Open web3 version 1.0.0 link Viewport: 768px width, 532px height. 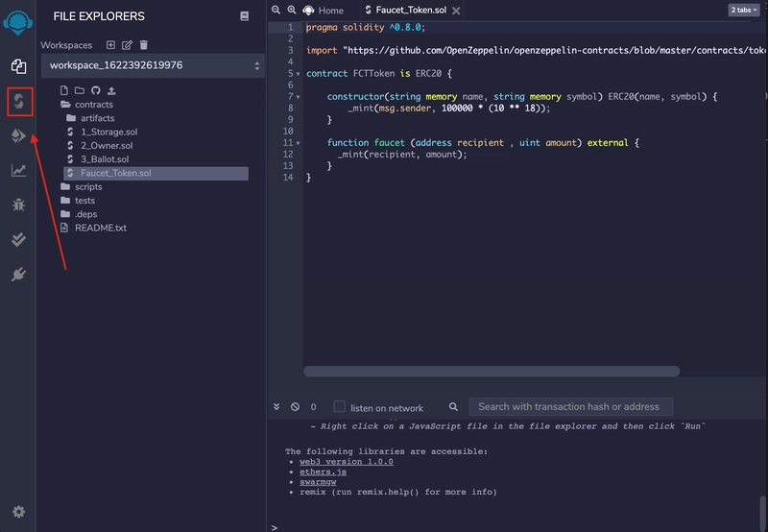(347, 462)
